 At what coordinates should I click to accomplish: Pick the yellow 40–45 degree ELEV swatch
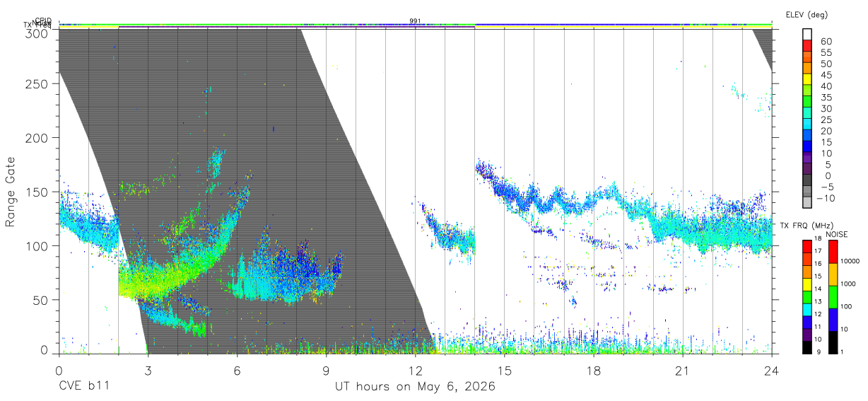[x=808, y=79]
